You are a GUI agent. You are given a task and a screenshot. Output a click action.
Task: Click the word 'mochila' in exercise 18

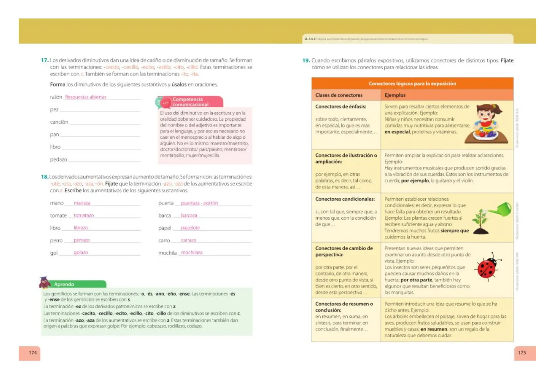pos(168,253)
